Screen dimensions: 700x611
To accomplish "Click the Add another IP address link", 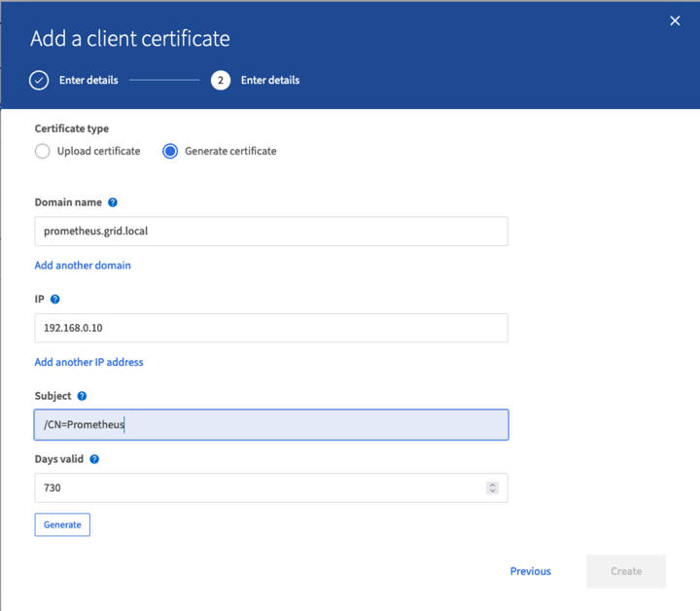I will pos(88,362).
